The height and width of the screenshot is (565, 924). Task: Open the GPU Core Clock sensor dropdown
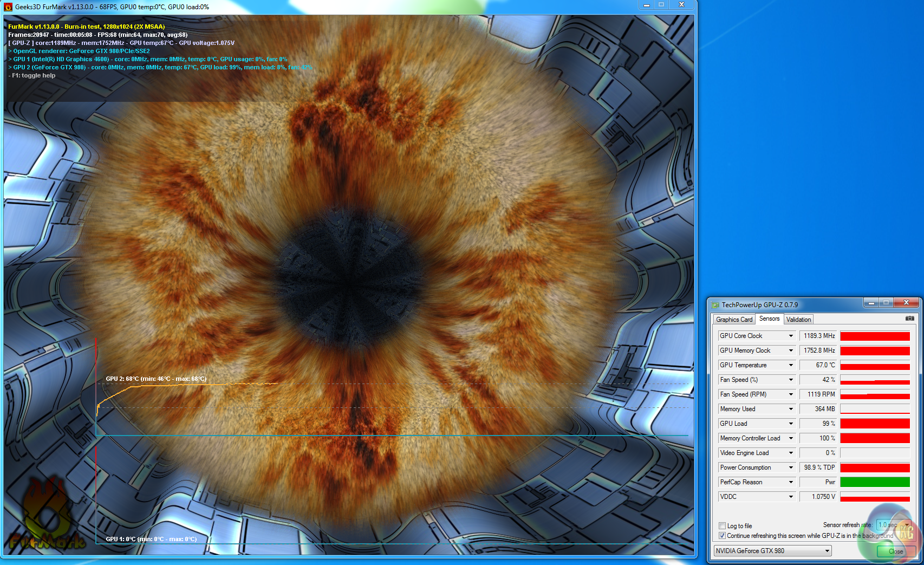(x=791, y=336)
